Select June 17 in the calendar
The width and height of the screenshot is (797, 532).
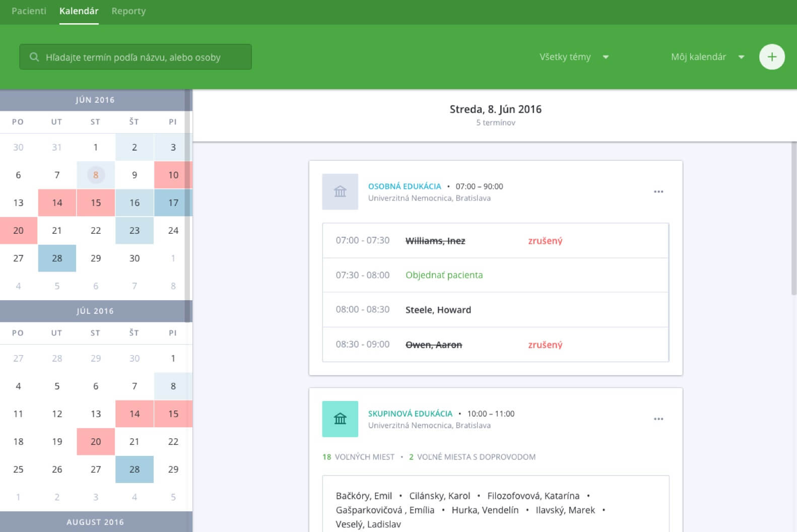(173, 203)
